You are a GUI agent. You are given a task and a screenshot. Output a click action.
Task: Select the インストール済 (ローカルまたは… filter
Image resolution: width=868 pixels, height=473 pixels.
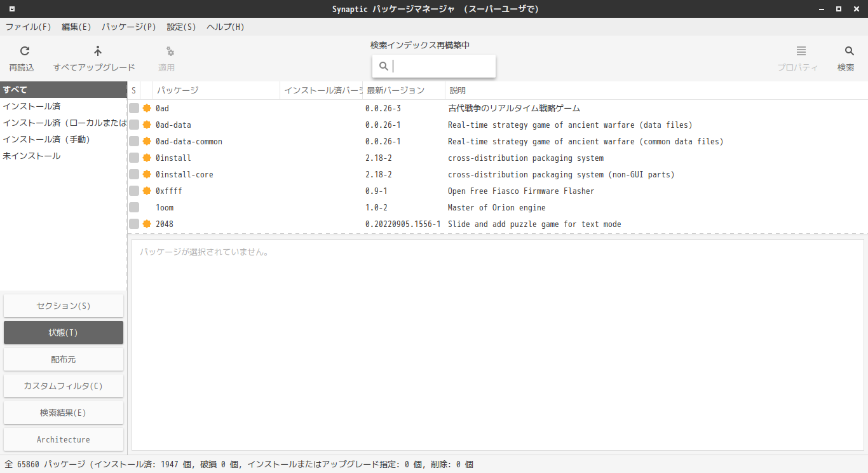(x=64, y=123)
